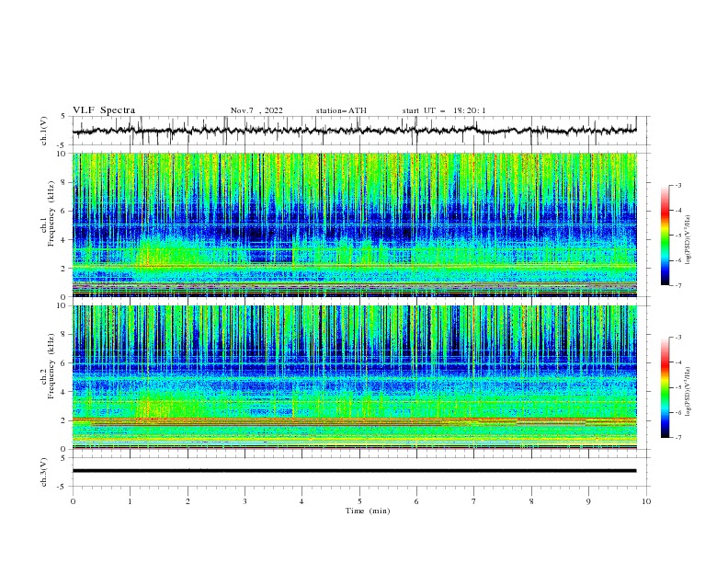Click the bottom time axis end label "10"
This screenshot has height=563, width=728.
coord(646,501)
